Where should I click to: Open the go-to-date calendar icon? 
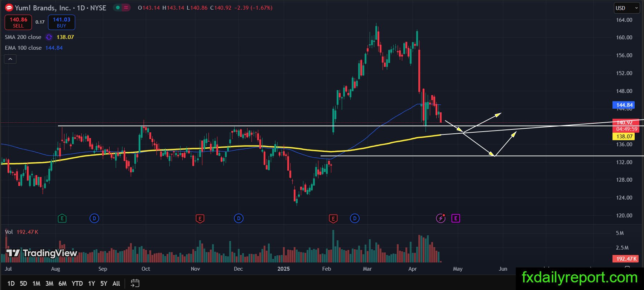pyautogui.click(x=135, y=283)
